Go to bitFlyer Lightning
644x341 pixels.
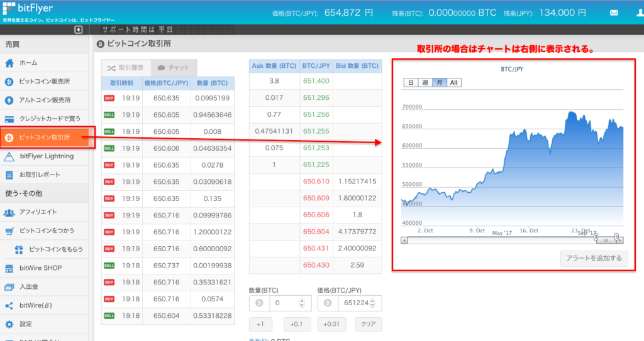coord(45,156)
